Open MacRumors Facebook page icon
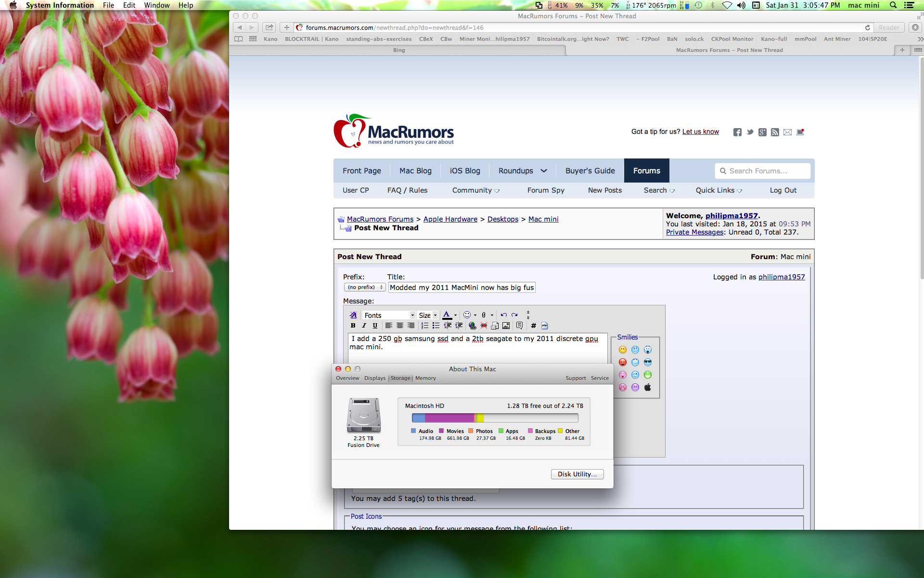924x578 pixels. pos(737,132)
